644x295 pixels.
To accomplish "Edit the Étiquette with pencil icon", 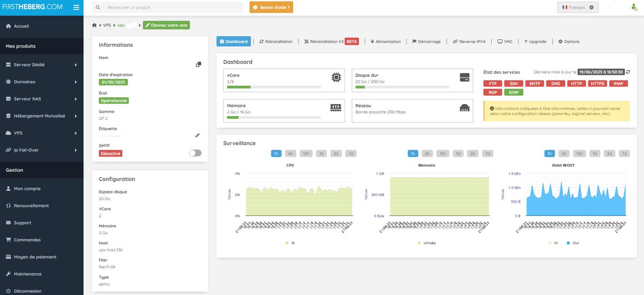I will click(x=197, y=135).
